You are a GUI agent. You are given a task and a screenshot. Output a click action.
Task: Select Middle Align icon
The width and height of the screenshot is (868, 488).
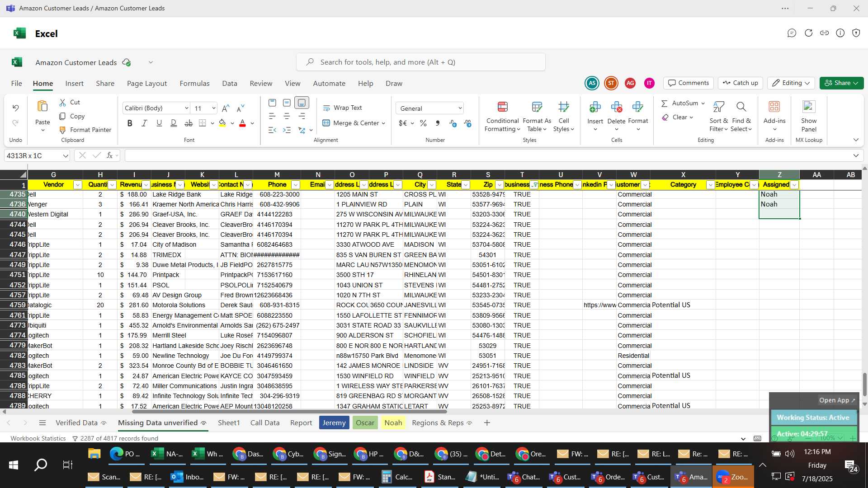(287, 103)
